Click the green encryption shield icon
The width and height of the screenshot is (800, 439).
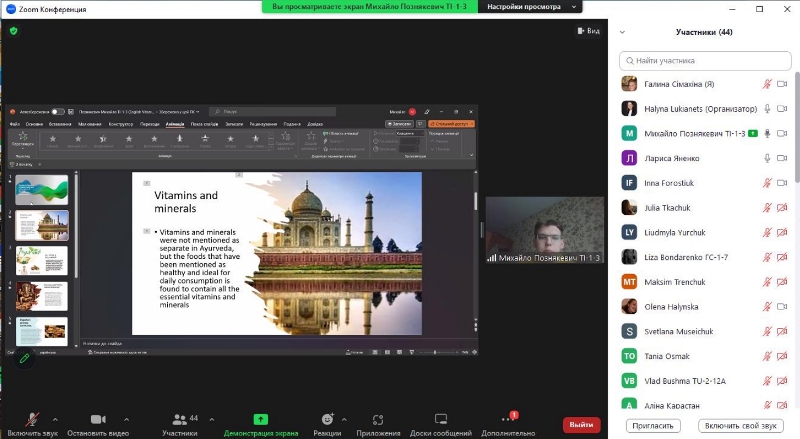(x=13, y=31)
